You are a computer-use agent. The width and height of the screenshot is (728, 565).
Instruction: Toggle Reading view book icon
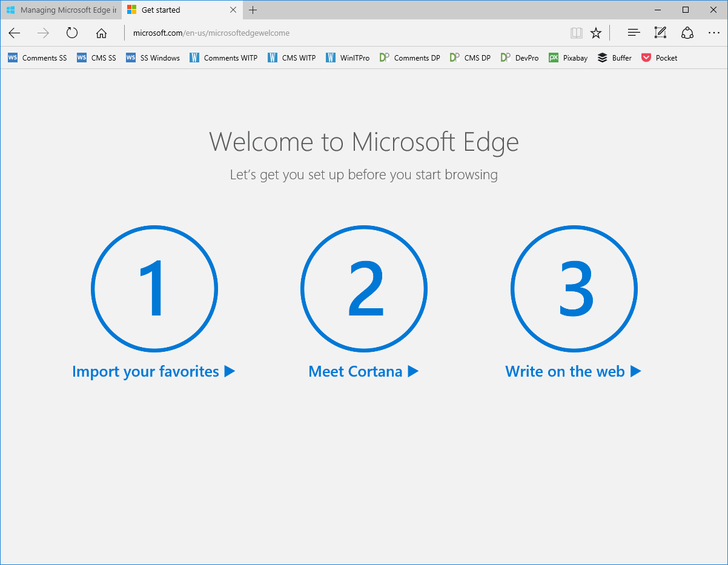tap(576, 33)
